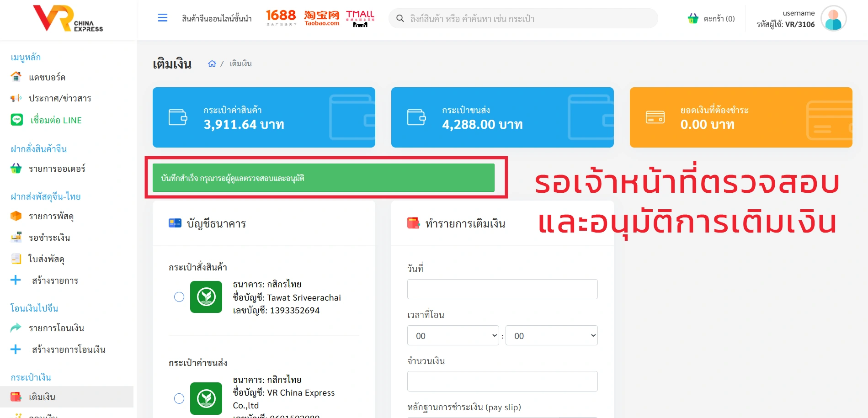Click the home breadcrumb icon
The height and width of the screenshot is (418, 868).
pyautogui.click(x=212, y=63)
